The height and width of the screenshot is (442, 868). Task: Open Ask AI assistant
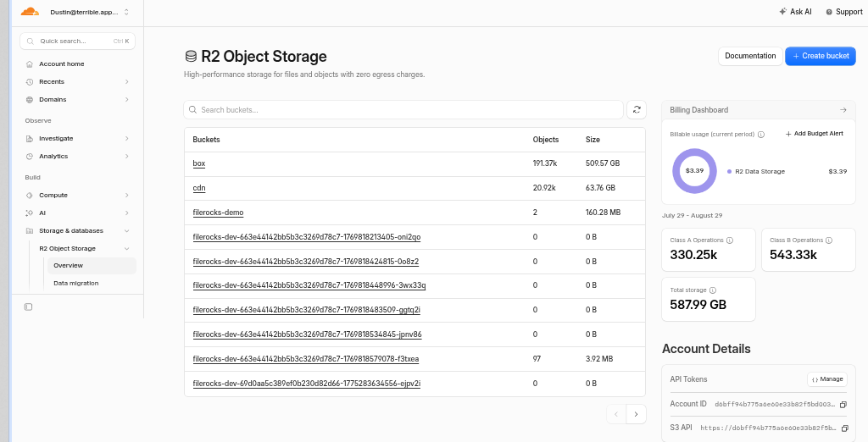795,12
